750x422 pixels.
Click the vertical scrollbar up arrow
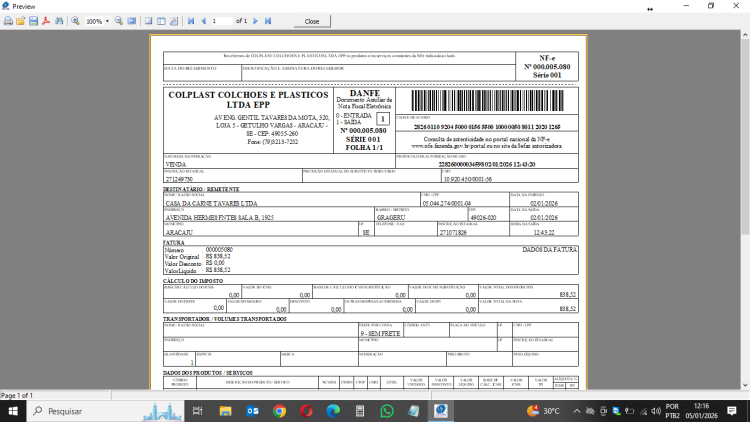pos(745,34)
